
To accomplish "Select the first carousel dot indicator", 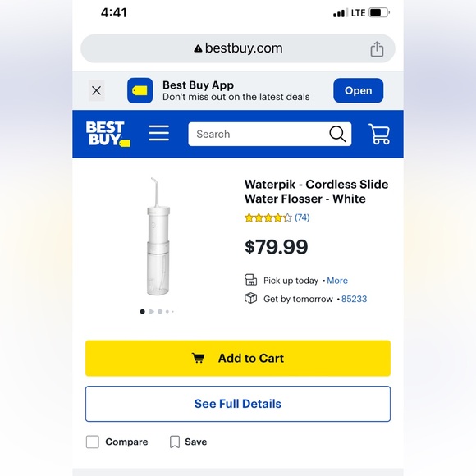I will (x=142, y=312).
